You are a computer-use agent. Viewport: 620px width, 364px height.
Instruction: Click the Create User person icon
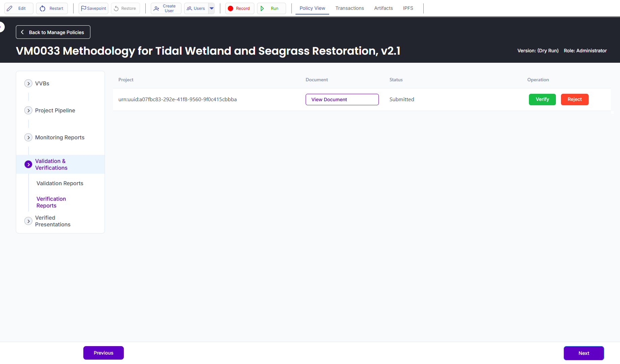(156, 8)
